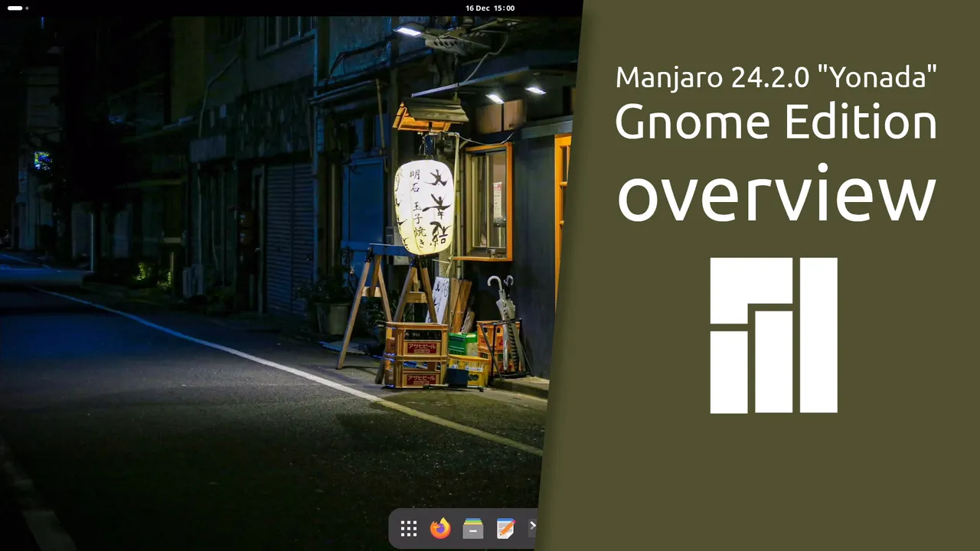Screen dimensions: 980x551
Task: Open the Show Apps grid in the dock
Action: 409,529
